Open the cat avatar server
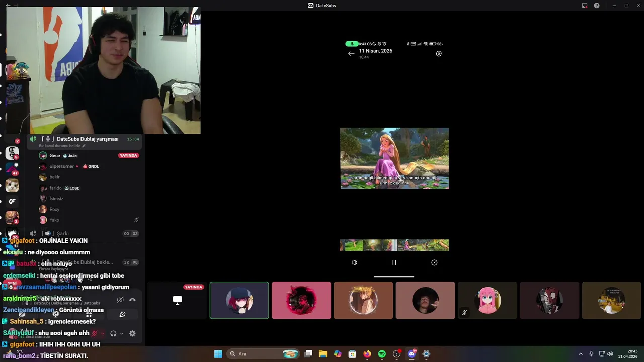644x362 pixels. (12, 186)
